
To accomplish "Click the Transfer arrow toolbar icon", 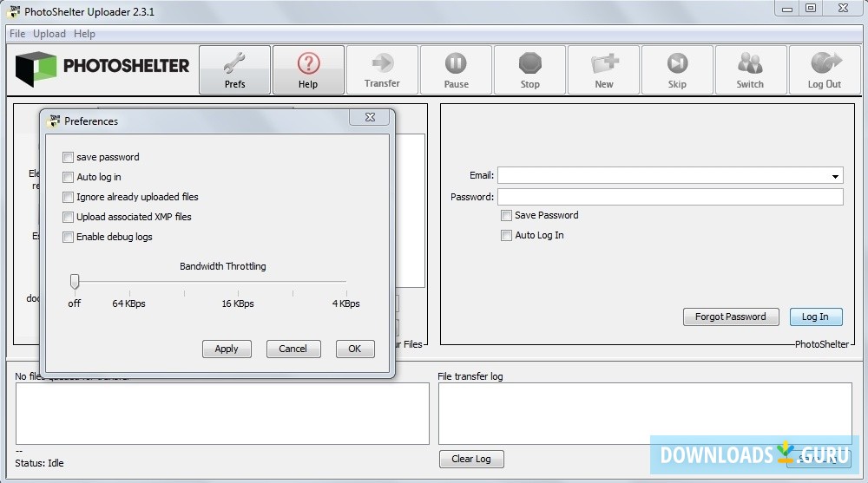I will (x=382, y=69).
